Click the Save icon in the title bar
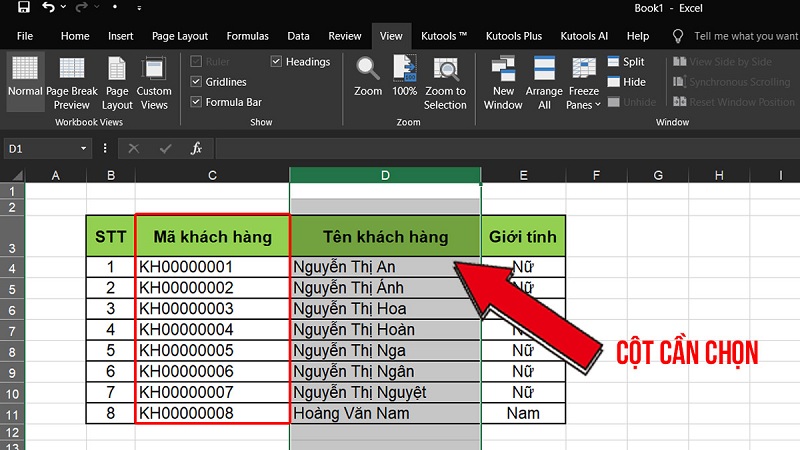Screen dimensions: 800x450 tap(23, 7)
